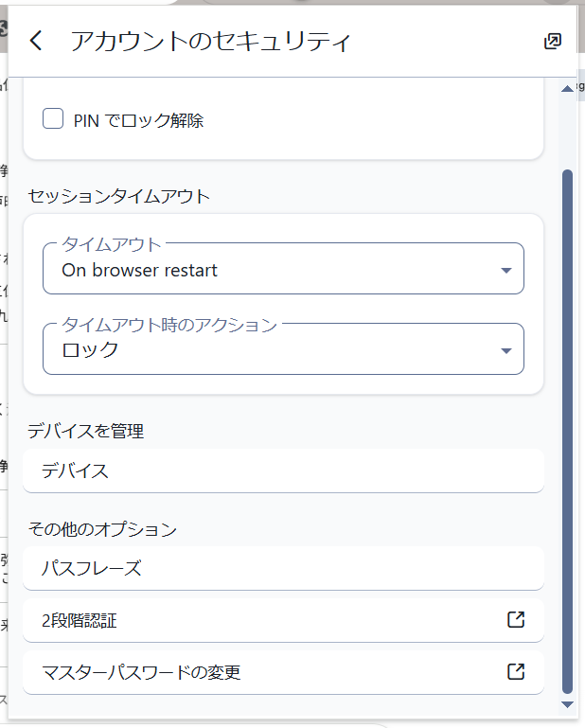Click the scrollbar down arrow

click(567, 704)
